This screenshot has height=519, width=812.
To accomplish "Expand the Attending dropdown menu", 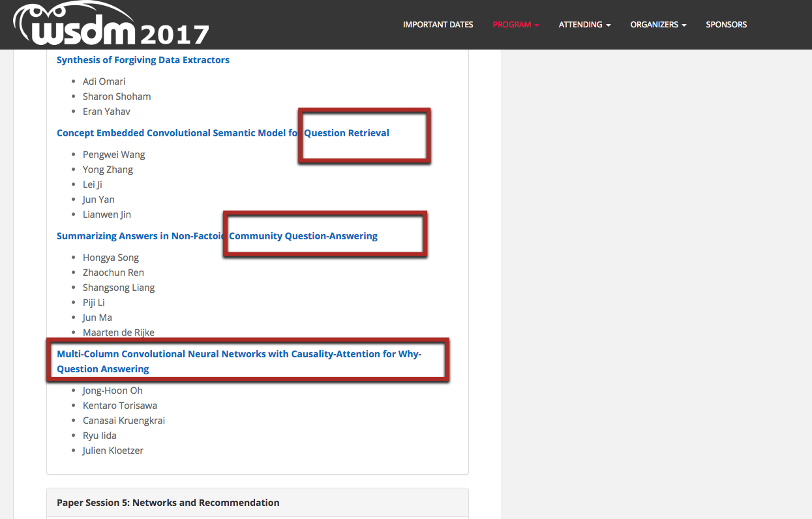I will coord(584,25).
